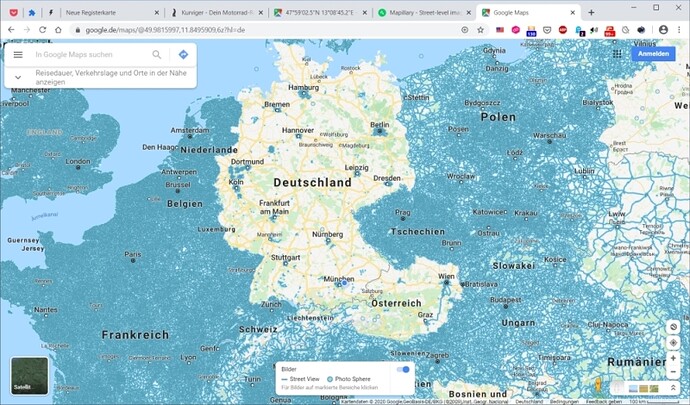The width and height of the screenshot is (690, 405).
Task: Open the red Adblock Plus extension
Action: (x=563, y=30)
